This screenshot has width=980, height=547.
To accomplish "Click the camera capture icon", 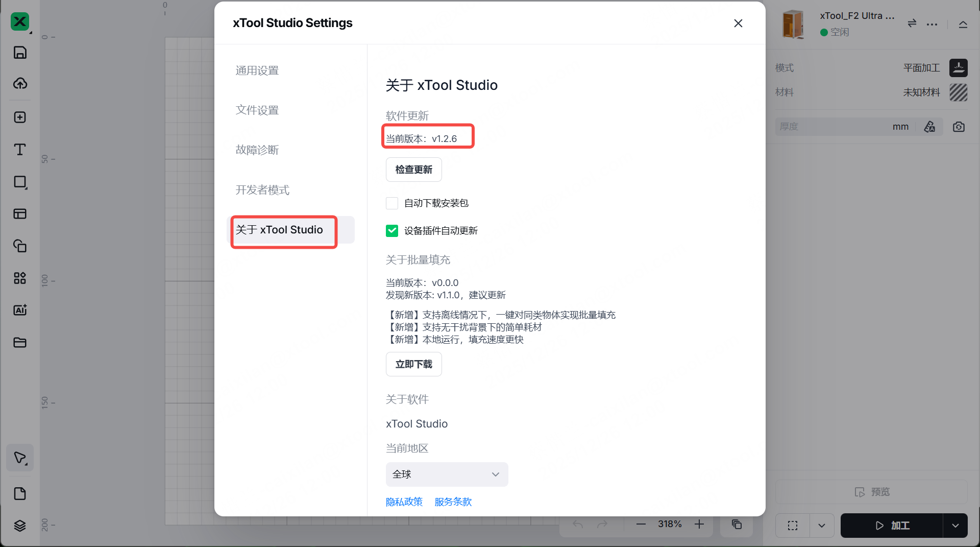I will click(x=959, y=127).
